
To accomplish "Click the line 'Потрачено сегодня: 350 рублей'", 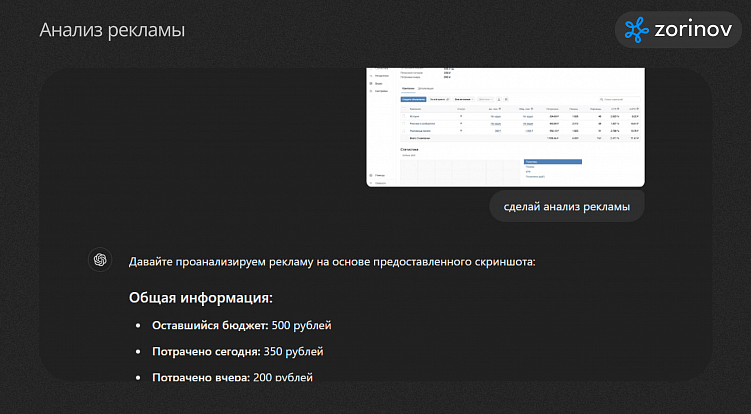I will coord(238,352).
